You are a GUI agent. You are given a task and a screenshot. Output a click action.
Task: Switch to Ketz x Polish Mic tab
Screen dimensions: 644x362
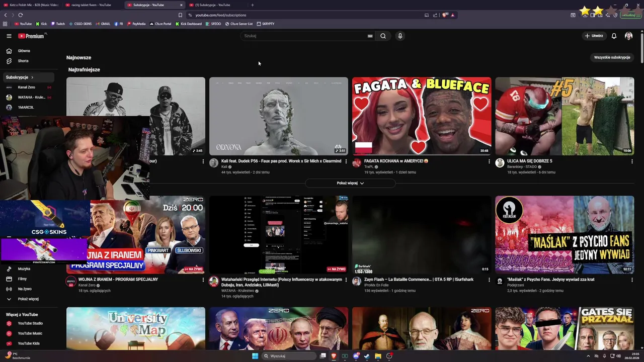(31, 5)
